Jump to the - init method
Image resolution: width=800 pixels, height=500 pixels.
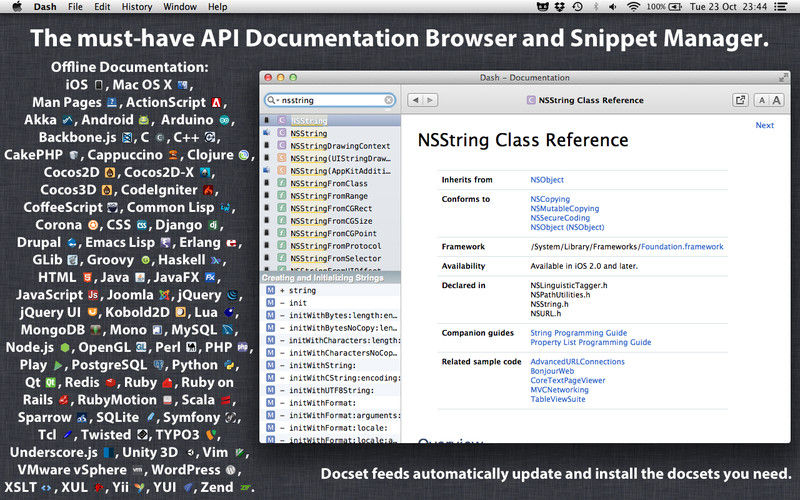[330, 303]
